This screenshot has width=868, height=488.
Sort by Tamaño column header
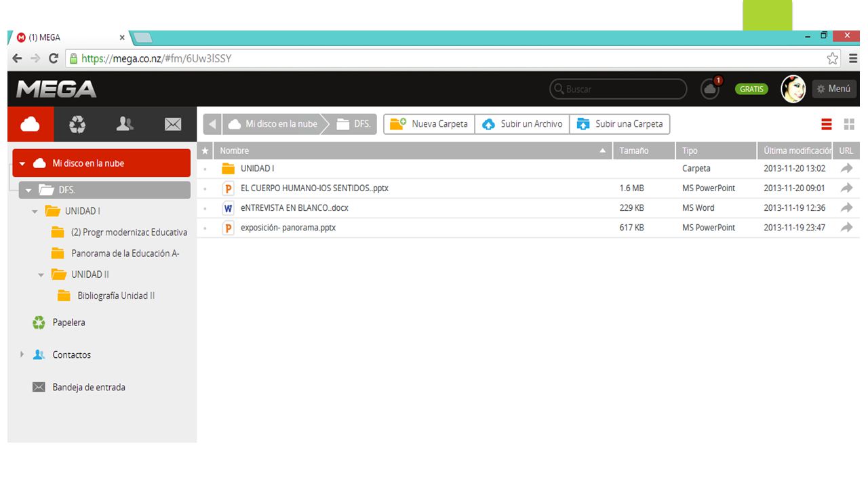pos(644,150)
